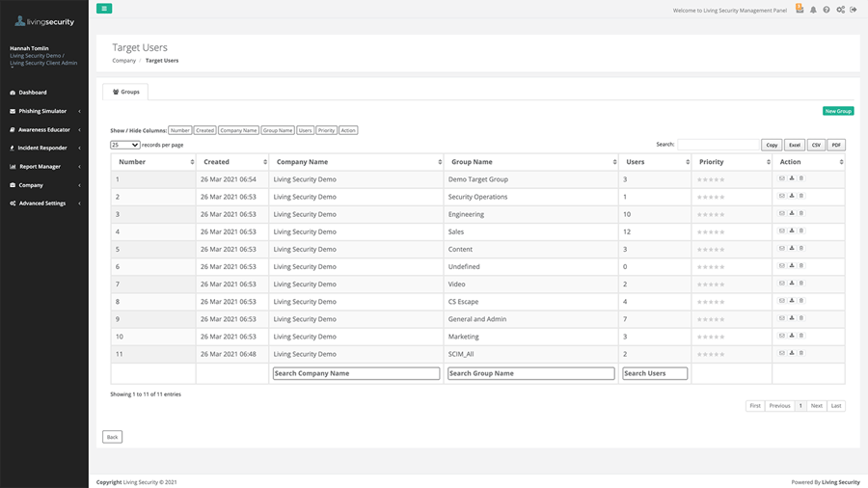Export table with the PDF button

pos(836,145)
